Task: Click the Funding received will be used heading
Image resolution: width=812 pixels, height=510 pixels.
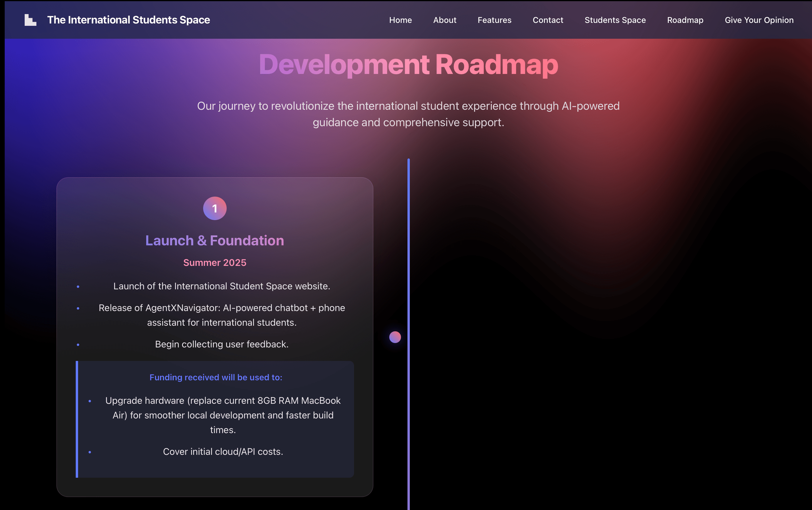Action: (x=216, y=377)
